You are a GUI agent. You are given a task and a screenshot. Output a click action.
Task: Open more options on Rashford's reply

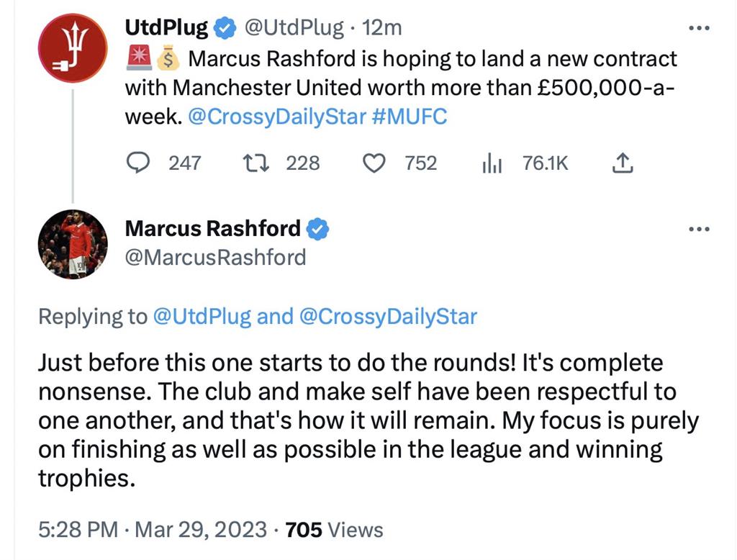click(x=699, y=229)
